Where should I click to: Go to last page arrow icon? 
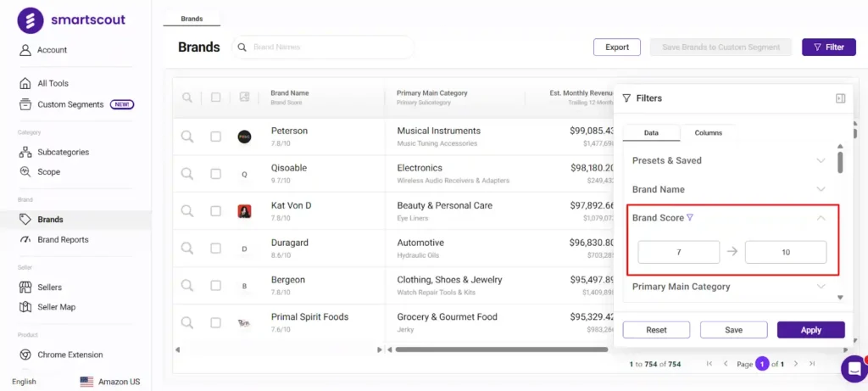point(812,364)
